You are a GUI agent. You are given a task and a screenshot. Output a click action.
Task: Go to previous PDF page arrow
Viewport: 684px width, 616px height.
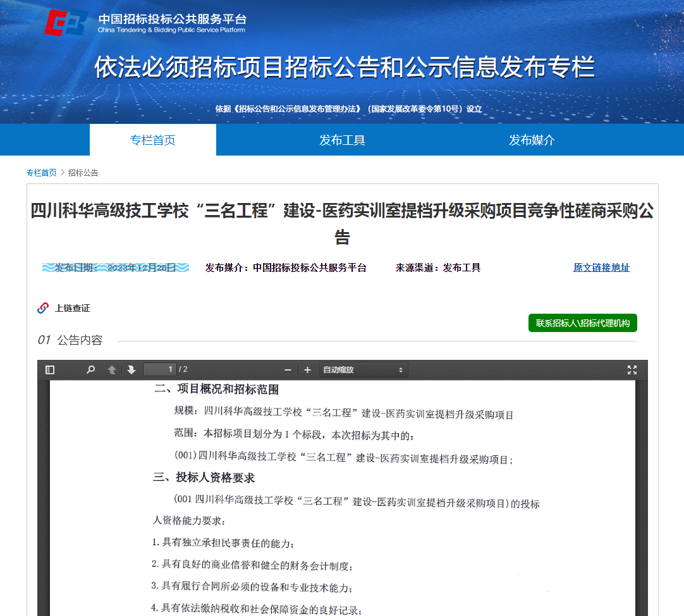(112, 370)
